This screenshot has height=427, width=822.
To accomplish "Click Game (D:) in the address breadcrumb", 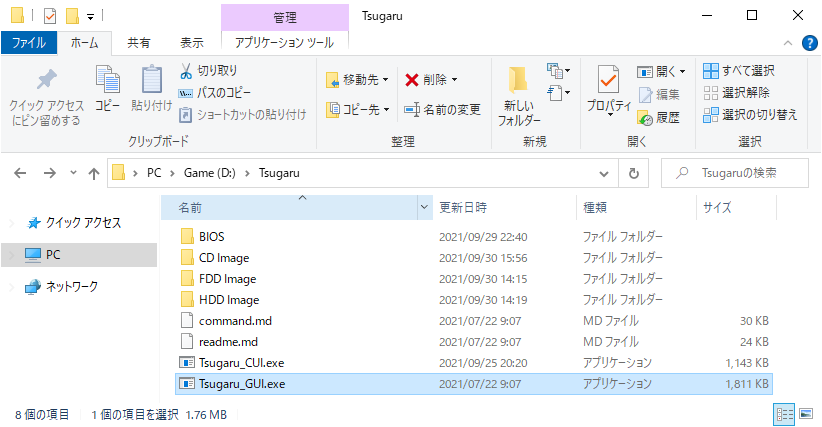I will click(x=210, y=173).
